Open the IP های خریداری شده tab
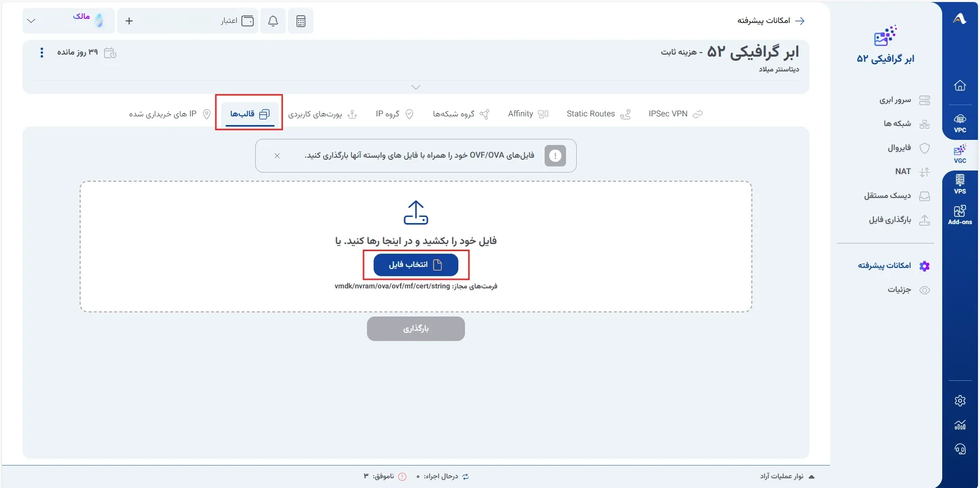This screenshot has width=980, height=488. pos(170,114)
